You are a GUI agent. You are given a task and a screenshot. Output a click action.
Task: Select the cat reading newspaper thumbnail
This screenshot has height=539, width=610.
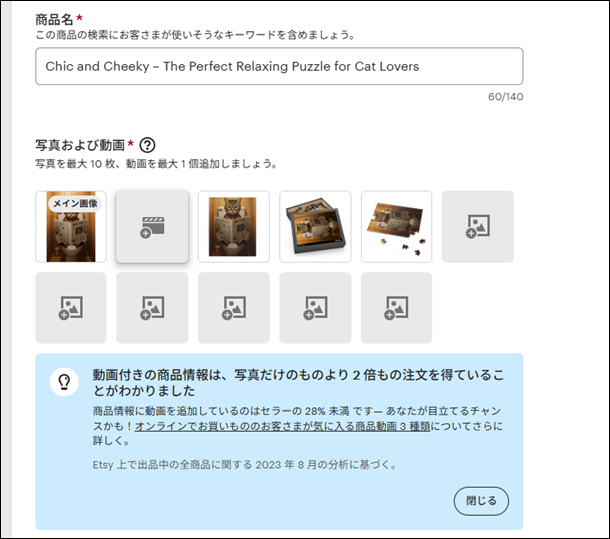tap(234, 226)
